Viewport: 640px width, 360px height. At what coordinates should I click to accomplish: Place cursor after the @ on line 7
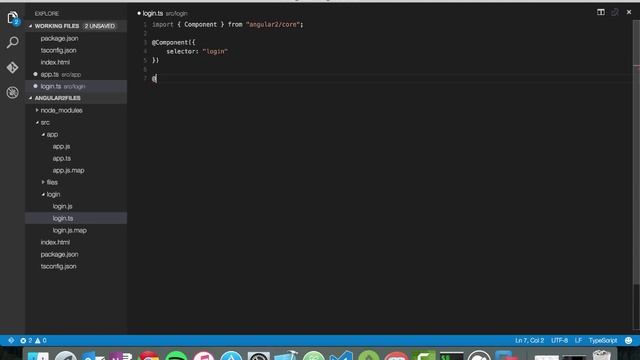point(156,78)
